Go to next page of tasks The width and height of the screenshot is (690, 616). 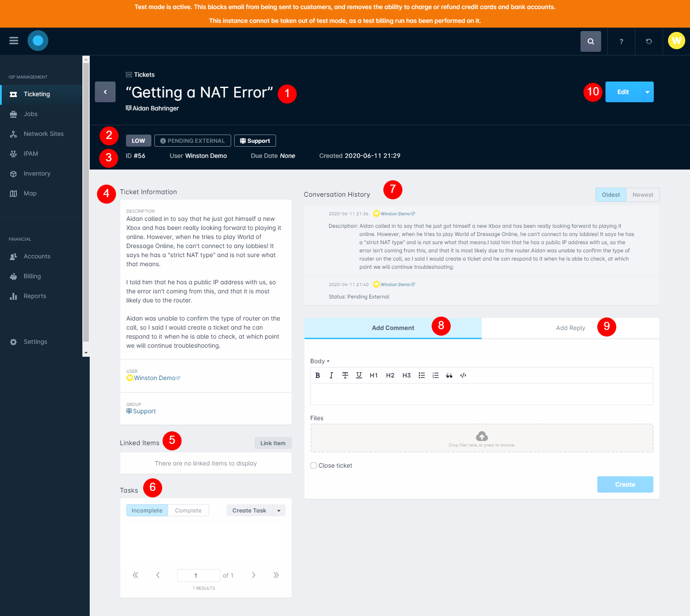coord(254,575)
